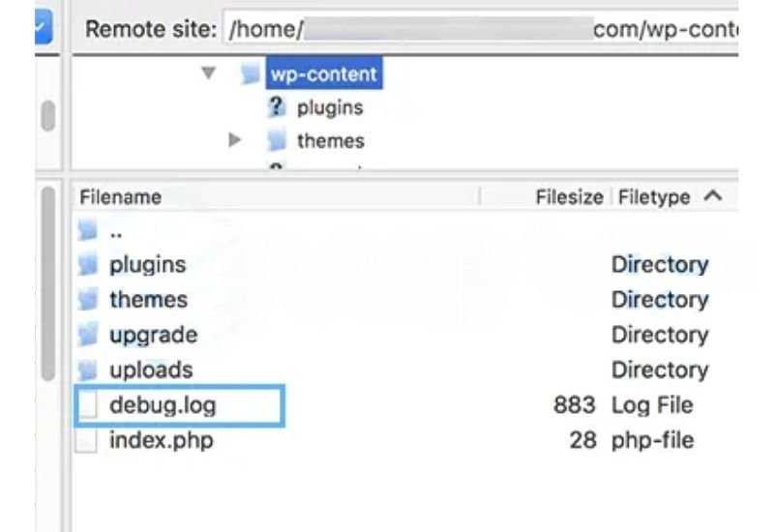Viewport: 774px width, 532px height.
Task: Click the themes folder icon in directory tree
Action: tap(278, 141)
